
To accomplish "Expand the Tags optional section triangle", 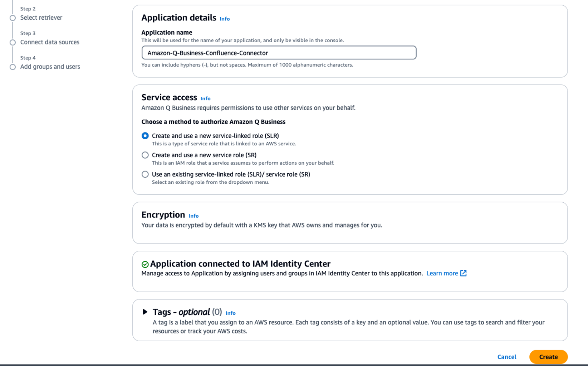I will point(145,312).
